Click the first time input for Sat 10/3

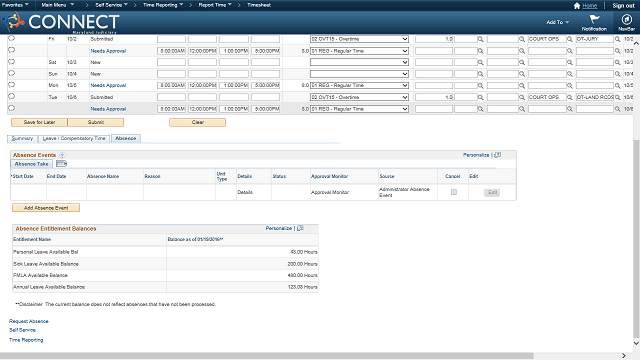[x=171, y=62]
